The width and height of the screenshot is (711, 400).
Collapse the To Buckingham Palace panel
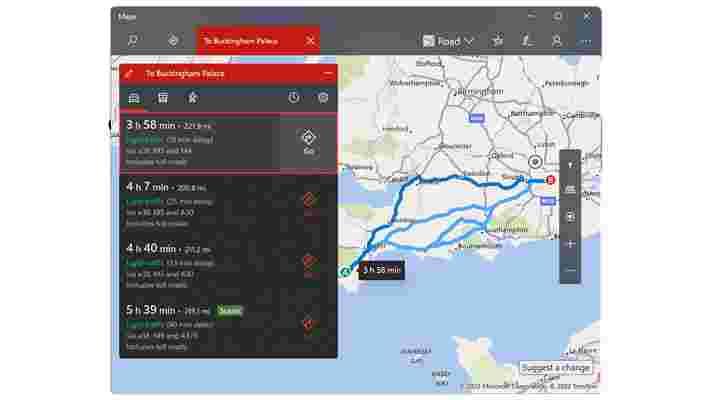point(328,73)
